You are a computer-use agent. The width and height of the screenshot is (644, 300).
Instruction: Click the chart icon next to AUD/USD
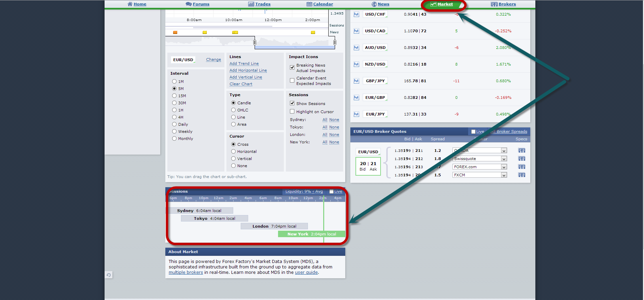(x=356, y=48)
